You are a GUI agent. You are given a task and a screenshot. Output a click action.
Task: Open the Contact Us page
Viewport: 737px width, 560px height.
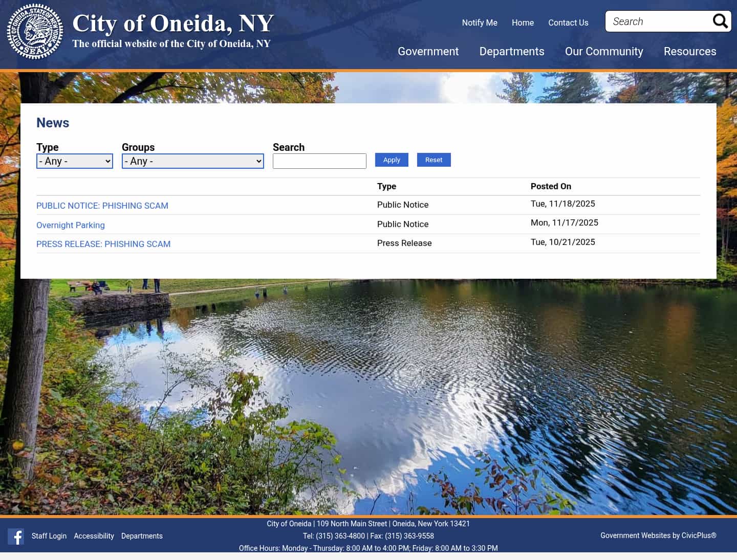[568, 23]
